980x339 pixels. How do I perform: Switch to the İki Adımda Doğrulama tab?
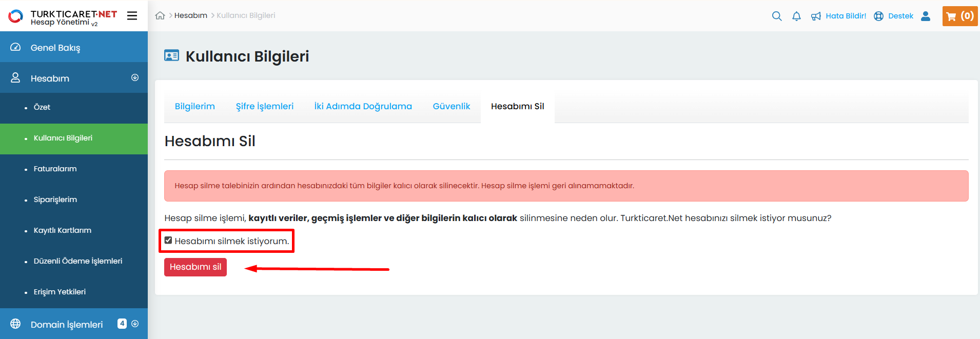pyautogui.click(x=363, y=106)
